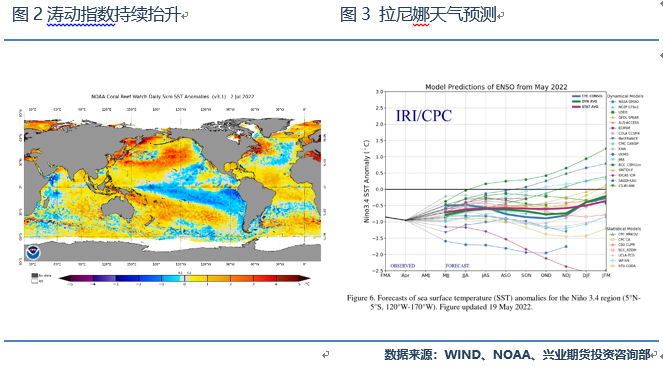Click the Model Predictions of ENSO chart title
Screen dimensions: 663x368
click(496, 87)
